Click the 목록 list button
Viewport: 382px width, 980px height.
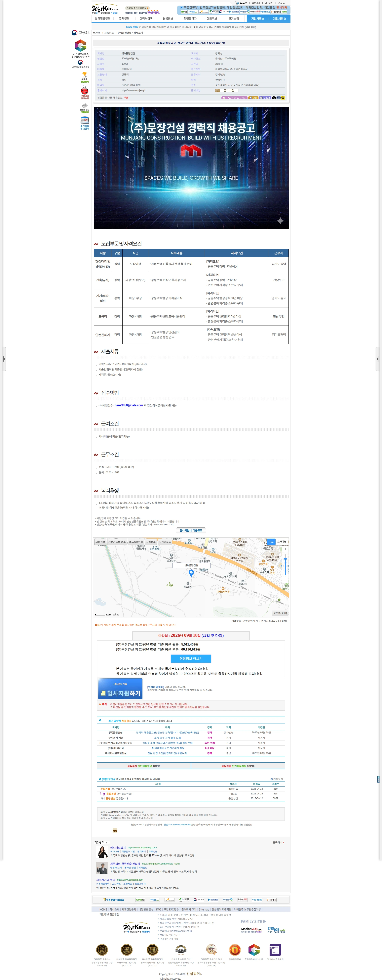coord(115,830)
